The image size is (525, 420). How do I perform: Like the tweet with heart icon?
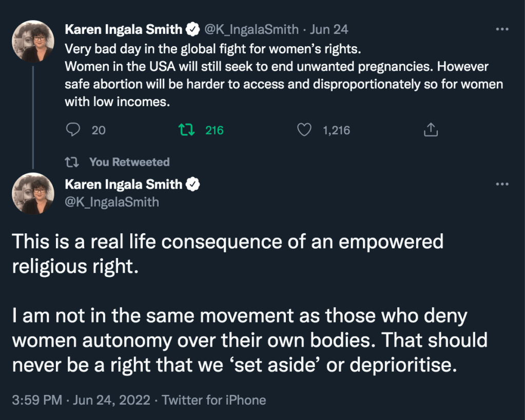tap(305, 130)
